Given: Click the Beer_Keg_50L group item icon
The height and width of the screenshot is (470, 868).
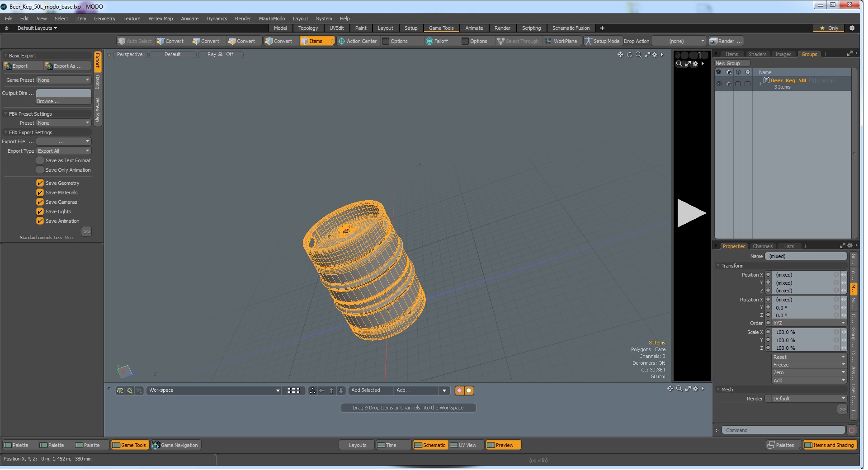Looking at the screenshot, I should click(766, 80).
